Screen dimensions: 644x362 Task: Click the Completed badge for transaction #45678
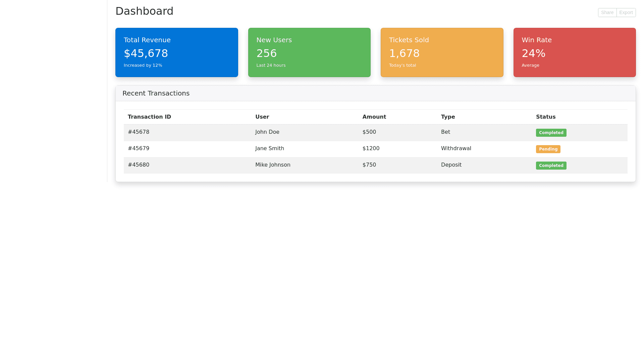[x=551, y=133]
